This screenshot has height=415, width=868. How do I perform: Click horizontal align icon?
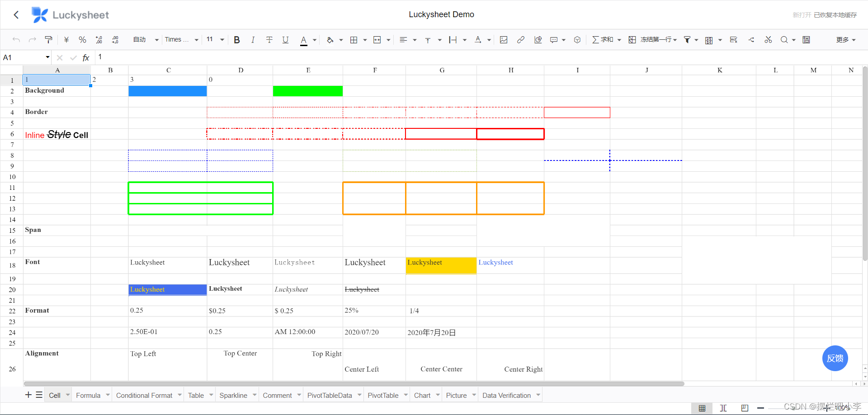[404, 40]
